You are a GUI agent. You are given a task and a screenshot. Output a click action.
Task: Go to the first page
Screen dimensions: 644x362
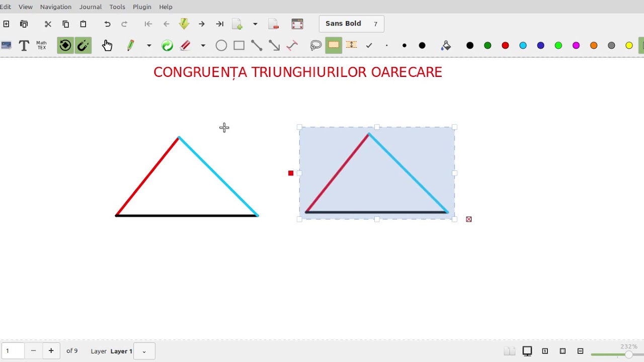[x=148, y=24]
